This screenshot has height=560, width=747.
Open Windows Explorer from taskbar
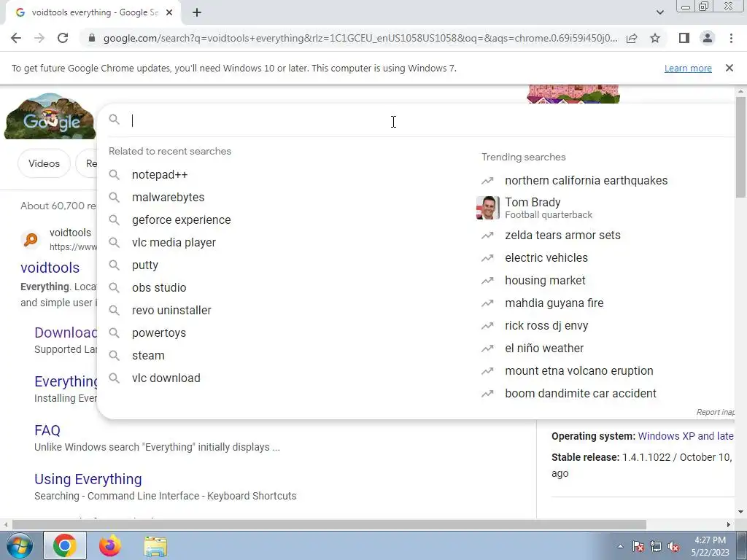click(x=155, y=545)
